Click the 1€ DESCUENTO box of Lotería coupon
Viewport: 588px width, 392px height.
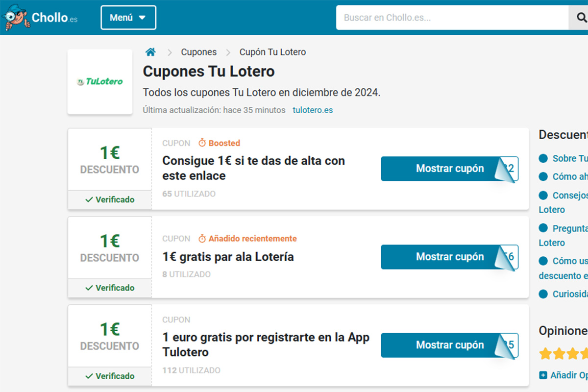[x=110, y=248]
